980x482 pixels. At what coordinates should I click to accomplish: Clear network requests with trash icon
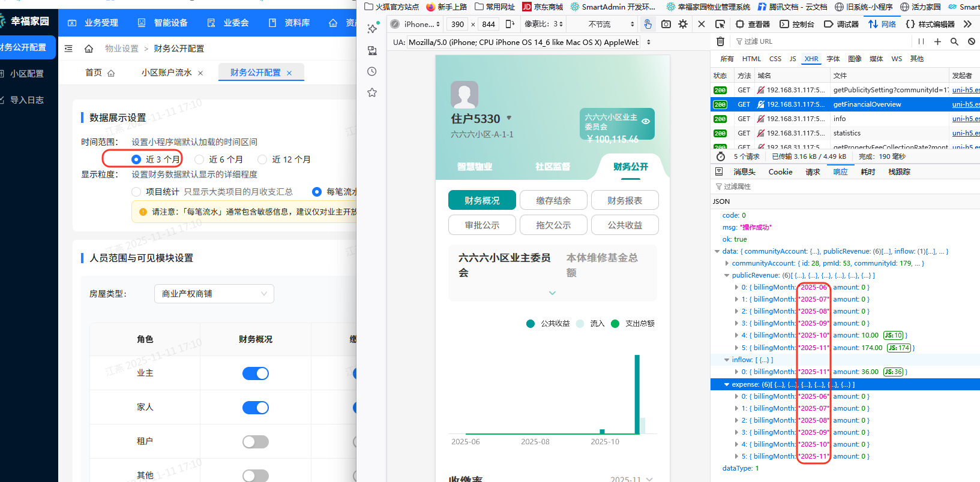pos(720,41)
